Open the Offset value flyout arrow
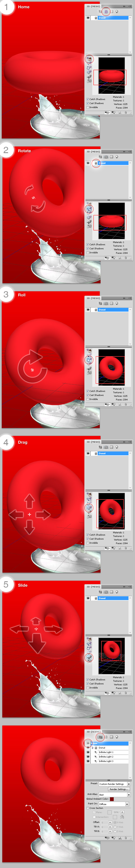The width and height of the screenshot is (135, 868). click(x=110, y=822)
